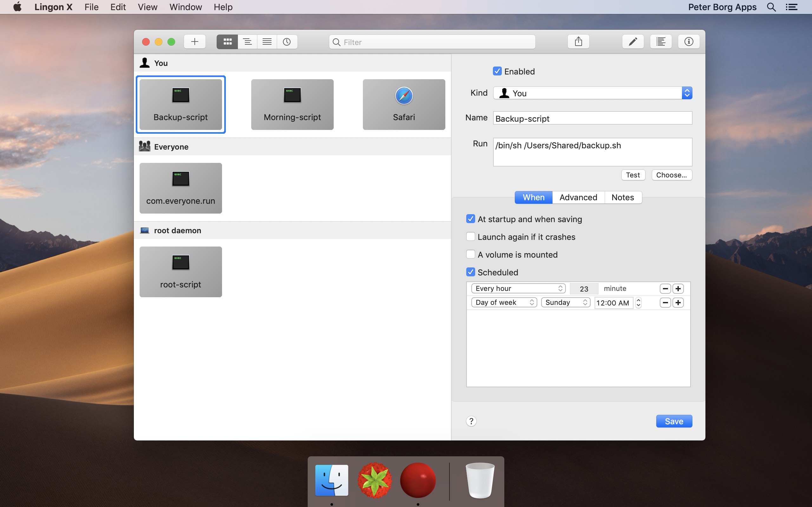Open the edit pencil tool

[x=632, y=41]
